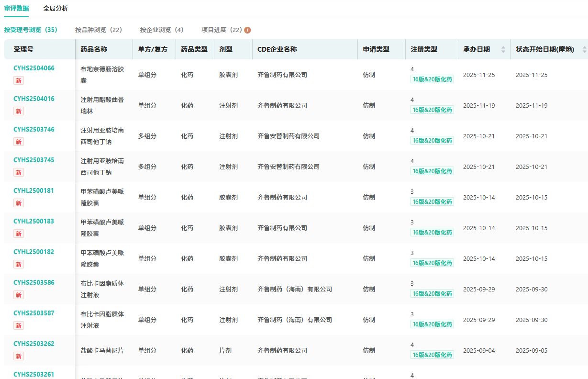Screen dimensions: 588x379
Task: Select the 审评数据 tab
Action: tap(16, 9)
